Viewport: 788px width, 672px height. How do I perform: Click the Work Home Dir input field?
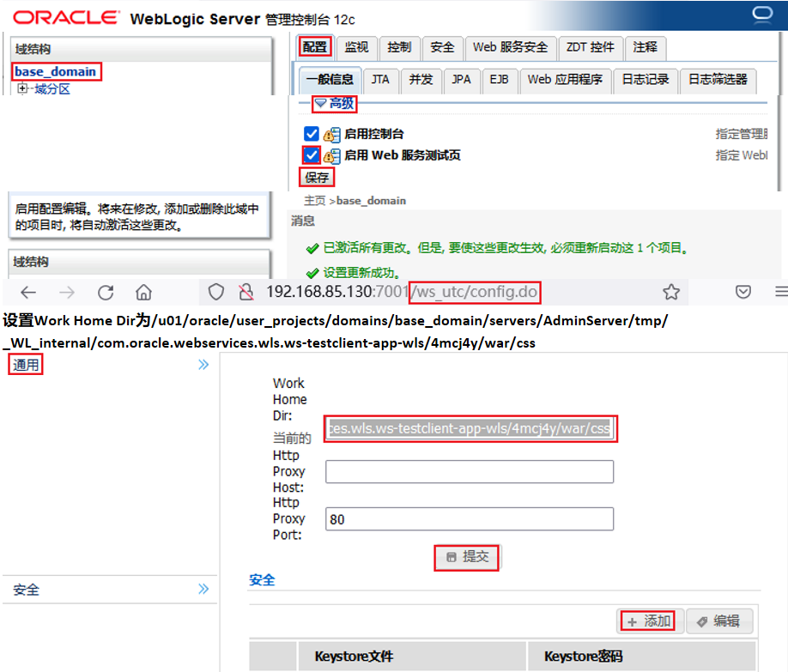point(470,429)
